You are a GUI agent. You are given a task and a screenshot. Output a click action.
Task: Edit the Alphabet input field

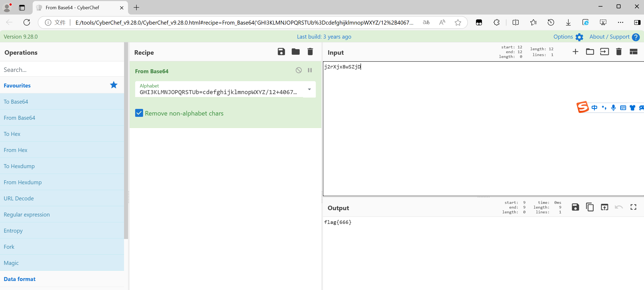218,92
